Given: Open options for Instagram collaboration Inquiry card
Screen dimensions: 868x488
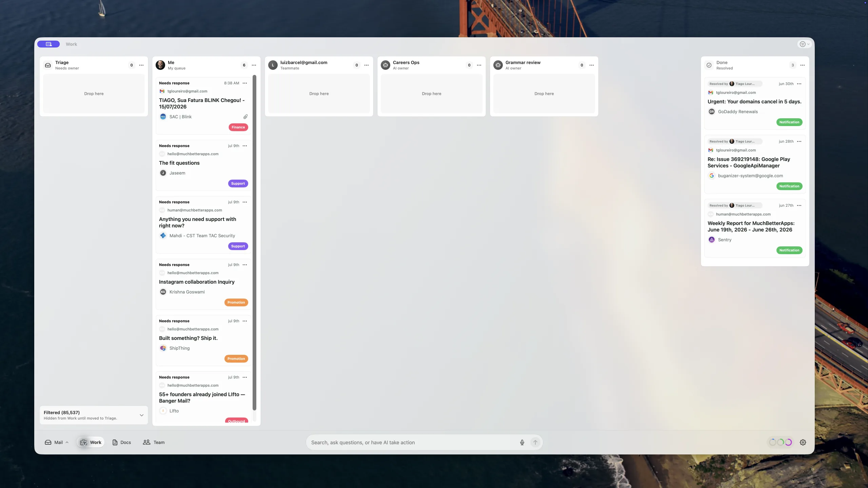Looking at the screenshot, I should point(245,265).
